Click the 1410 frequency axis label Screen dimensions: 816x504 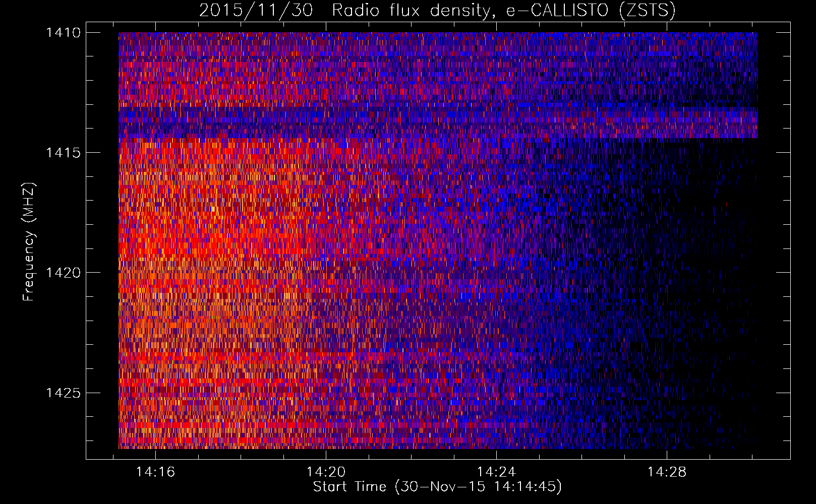tap(63, 33)
